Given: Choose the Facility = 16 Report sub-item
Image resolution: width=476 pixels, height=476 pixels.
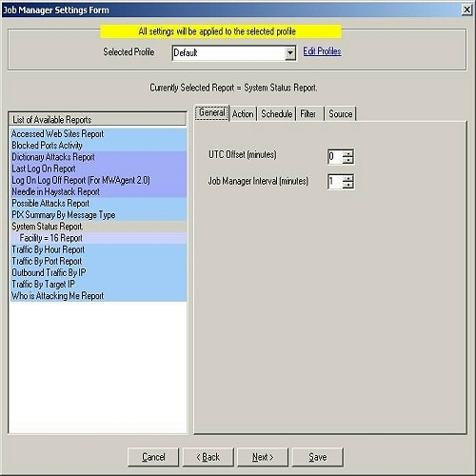Looking at the screenshot, I should tap(98, 238).
